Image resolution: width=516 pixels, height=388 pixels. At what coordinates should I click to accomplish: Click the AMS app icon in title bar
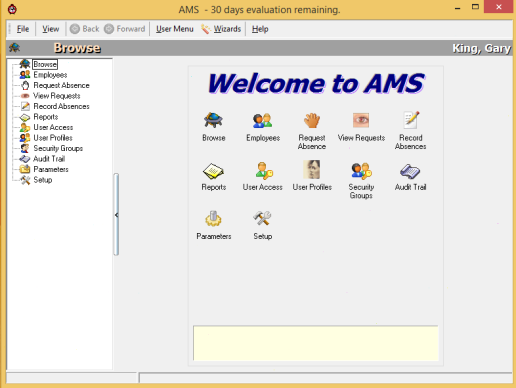coord(12,9)
